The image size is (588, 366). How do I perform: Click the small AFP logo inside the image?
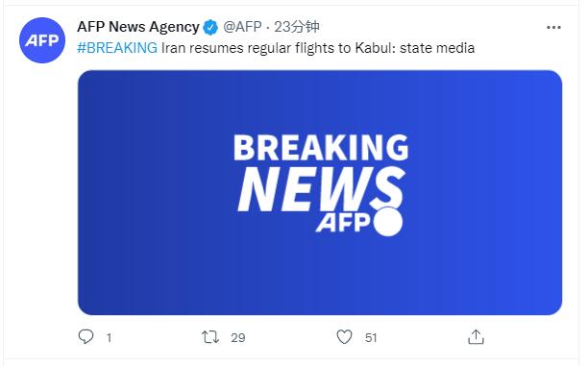(343, 222)
